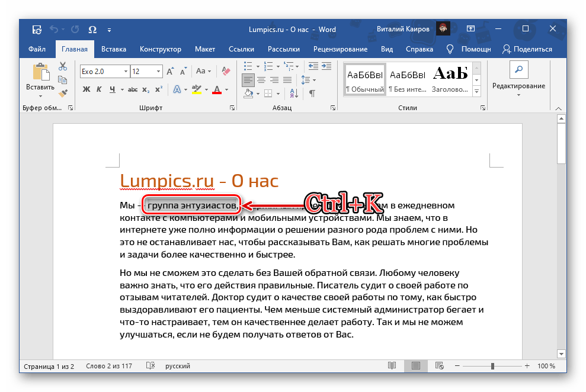Screen dimensions: 586x392
Task: Apply the Без инте... style
Action: [408, 80]
